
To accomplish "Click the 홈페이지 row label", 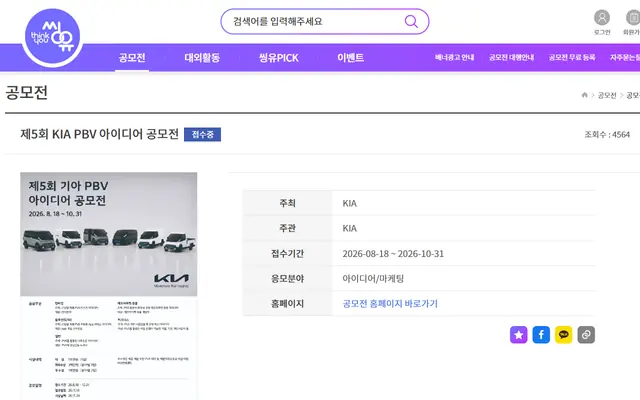I will (287, 303).
